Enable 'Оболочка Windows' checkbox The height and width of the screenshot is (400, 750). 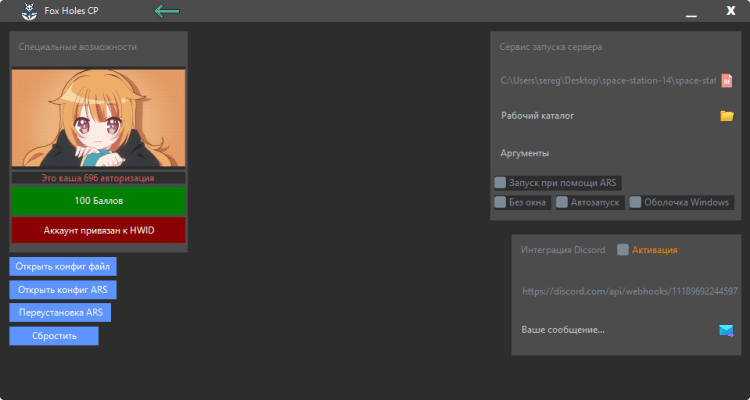tap(636, 202)
